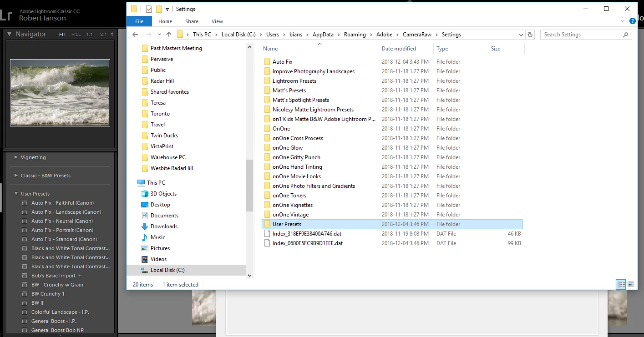The image size is (644, 337).
Task: Expand Classic - B&W Presets group
Action: coord(16,176)
